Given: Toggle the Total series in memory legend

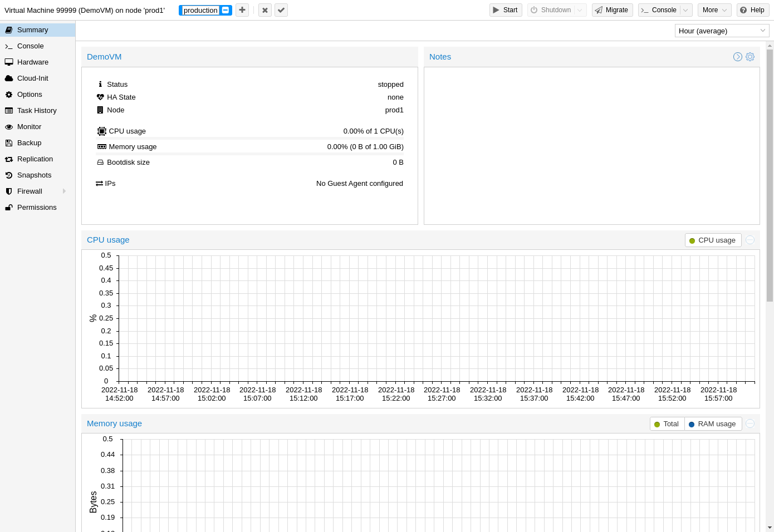Looking at the screenshot, I should (x=667, y=424).
